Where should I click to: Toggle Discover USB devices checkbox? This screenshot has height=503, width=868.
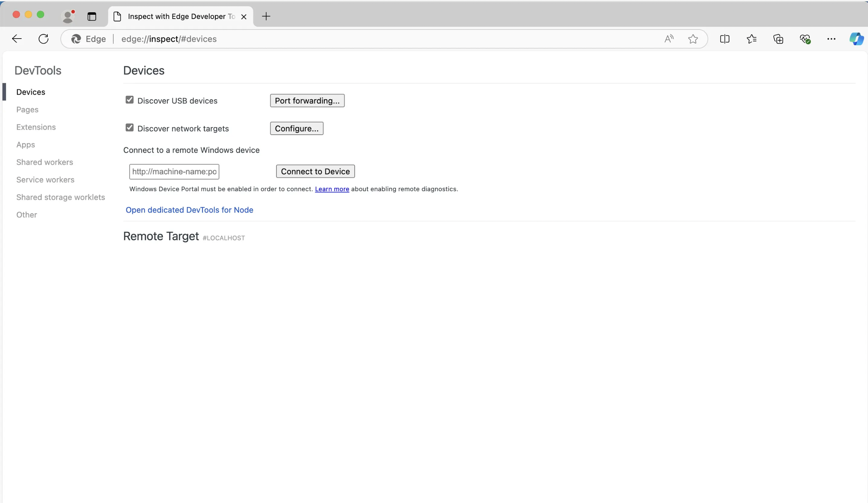[129, 99]
